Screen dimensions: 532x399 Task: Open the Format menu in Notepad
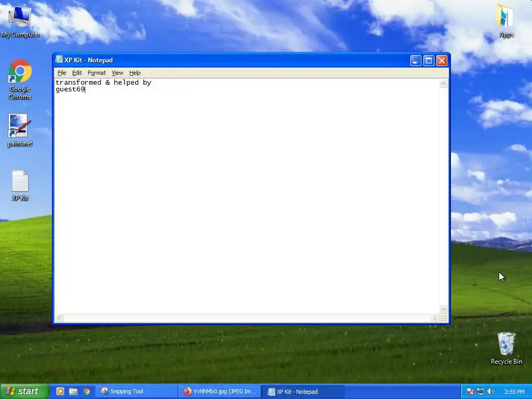(97, 73)
